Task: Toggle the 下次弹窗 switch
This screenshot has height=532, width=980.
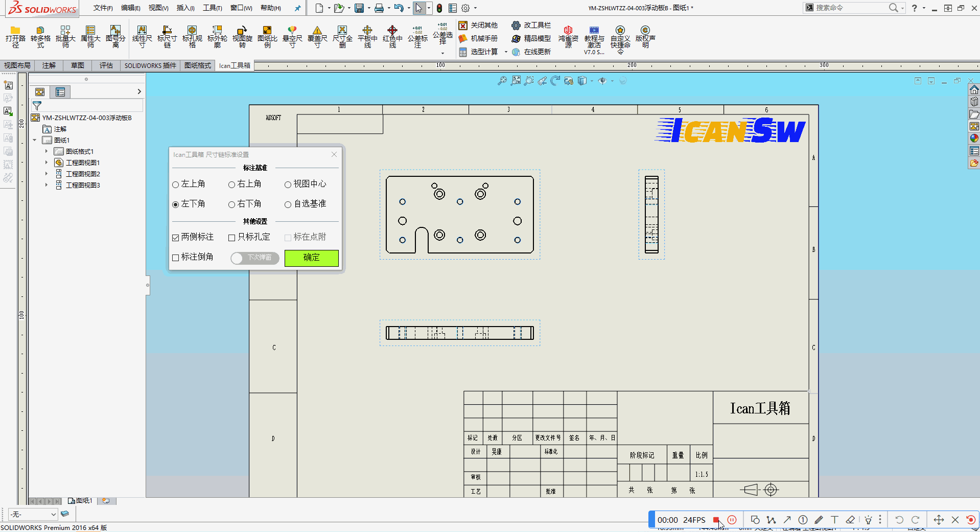Action: [254, 258]
